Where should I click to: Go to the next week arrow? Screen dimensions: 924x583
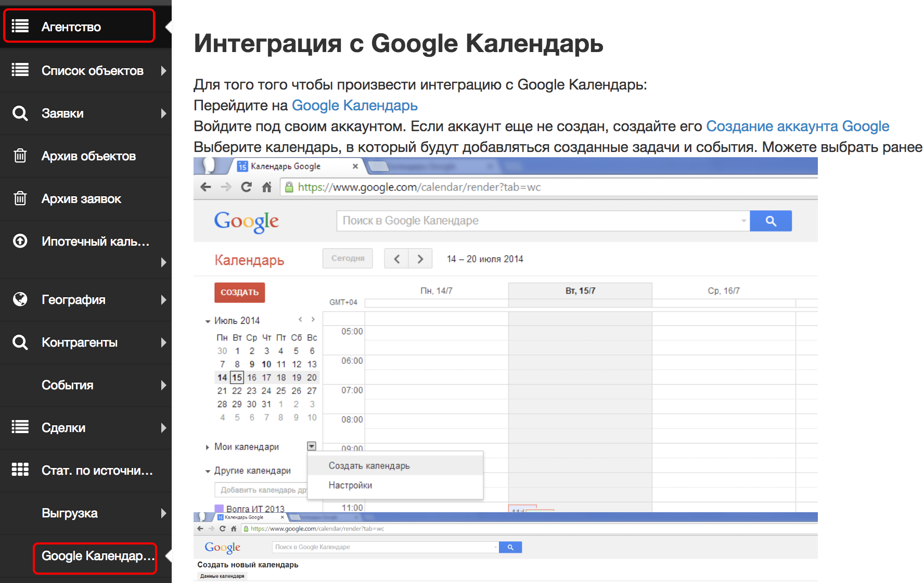coord(420,259)
